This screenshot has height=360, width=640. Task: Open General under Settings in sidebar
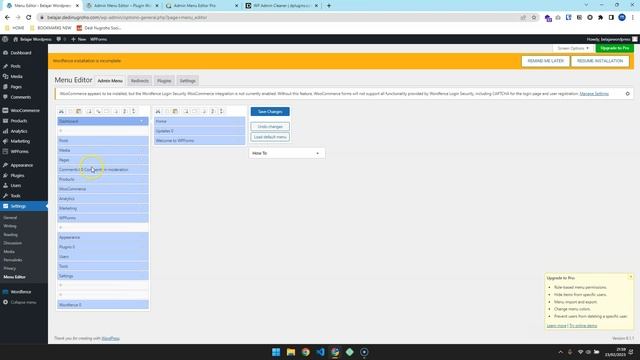[10, 218]
